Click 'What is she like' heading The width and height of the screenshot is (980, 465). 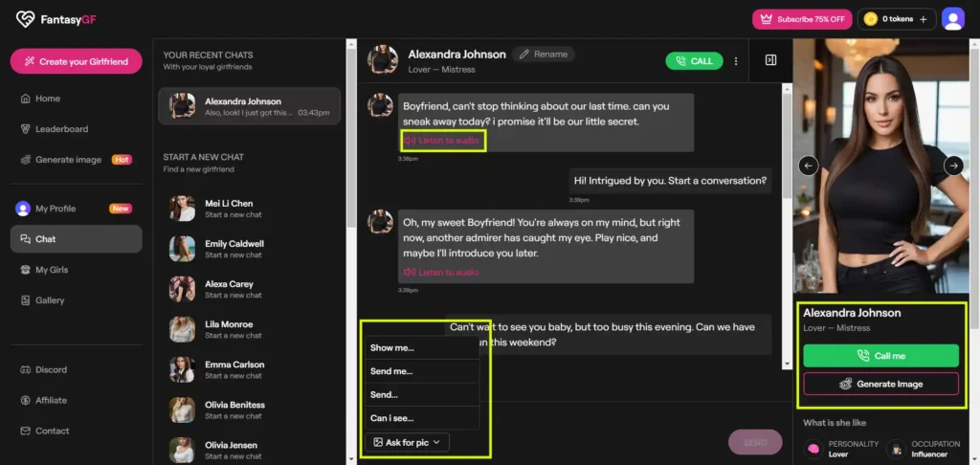(835, 423)
